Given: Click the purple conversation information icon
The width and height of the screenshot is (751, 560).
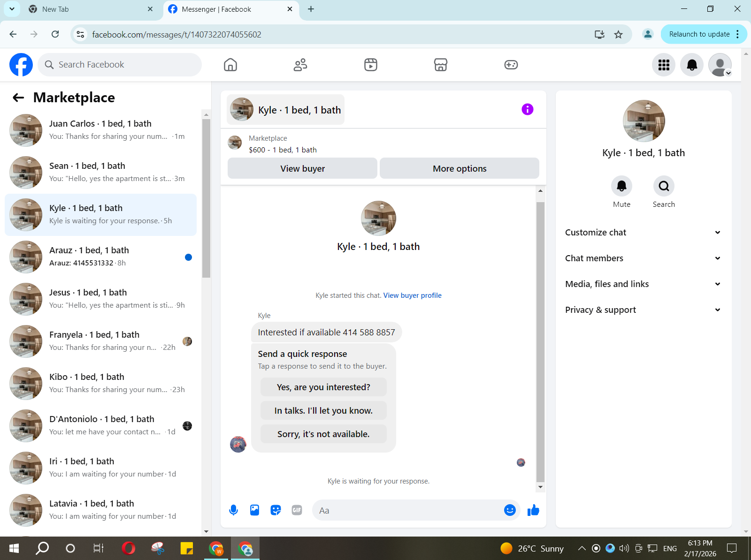Looking at the screenshot, I should click(528, 109).
